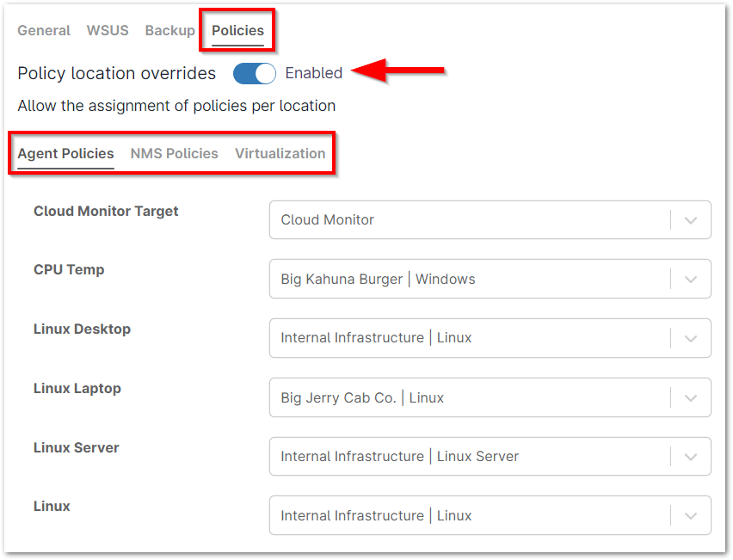Disable the Policy location overrides toggle
This screenshot has width=733, height=560.
254,74
